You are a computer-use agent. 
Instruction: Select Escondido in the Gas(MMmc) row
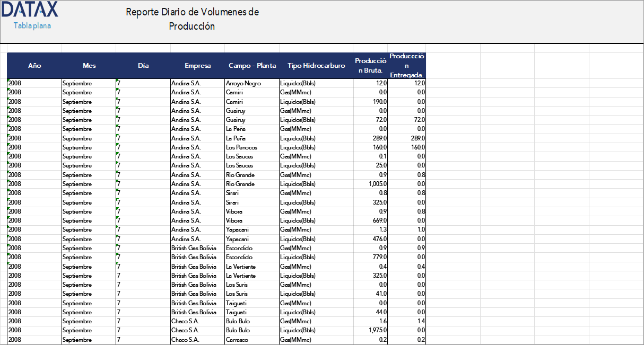point(239,248)
